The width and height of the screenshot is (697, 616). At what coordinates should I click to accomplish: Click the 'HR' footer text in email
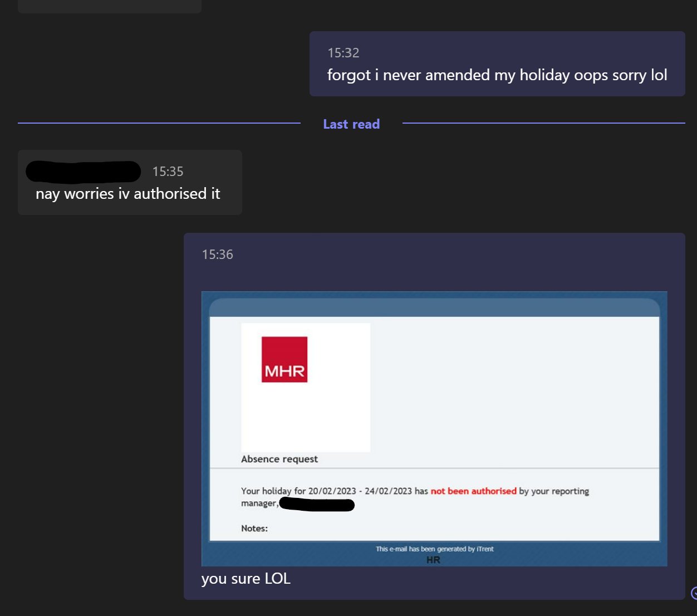tap(433, 560)
